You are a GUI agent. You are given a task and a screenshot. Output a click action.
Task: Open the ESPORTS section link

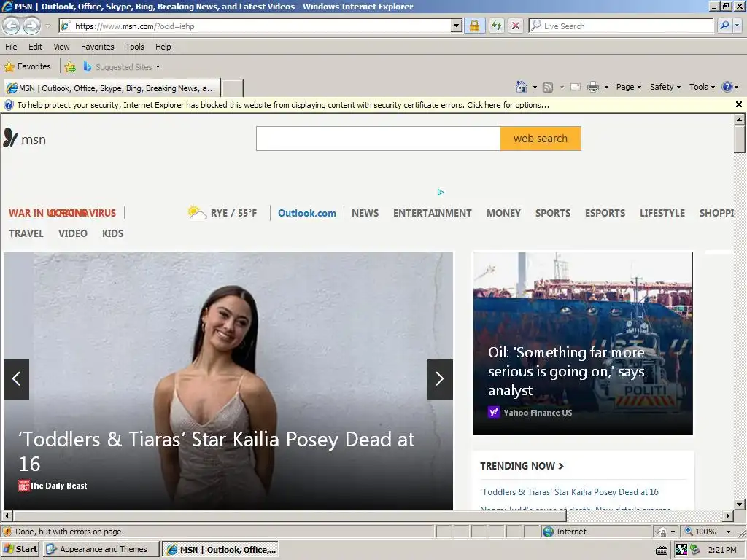click(605, 213)
